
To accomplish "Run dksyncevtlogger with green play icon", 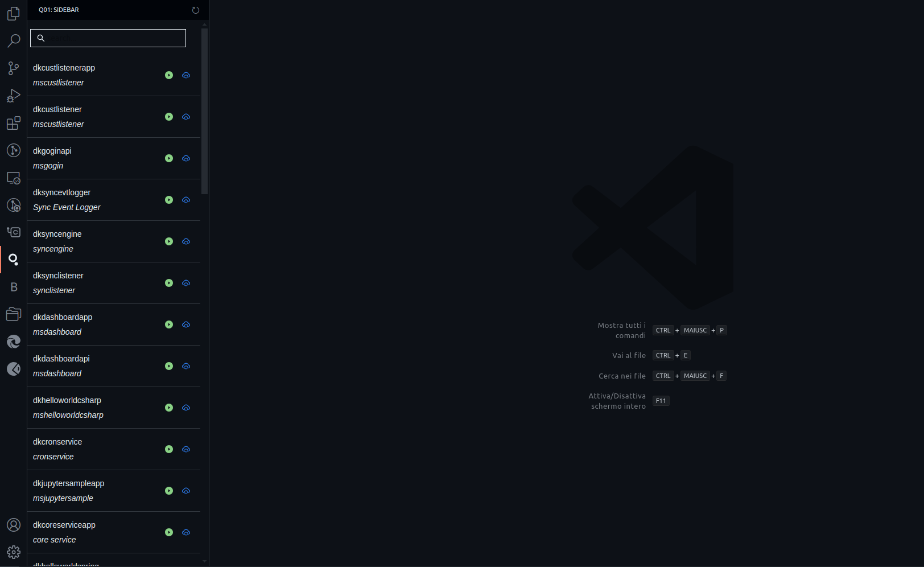I will pos(169,200).
